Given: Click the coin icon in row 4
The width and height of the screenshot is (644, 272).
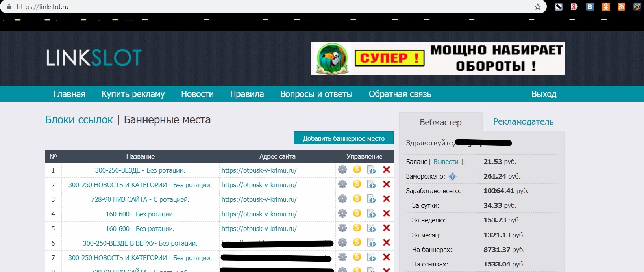Looking at the screenshot, I should tap(357, 213).
